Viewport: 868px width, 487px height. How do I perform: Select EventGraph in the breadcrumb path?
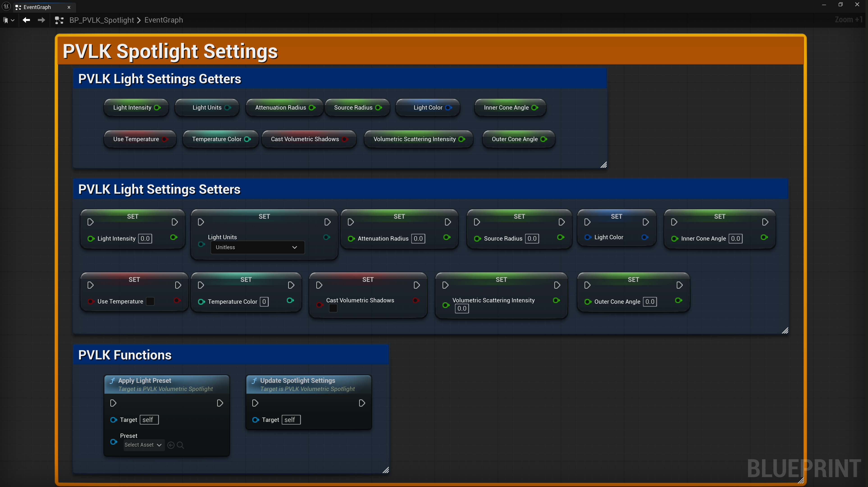(164, 20)
